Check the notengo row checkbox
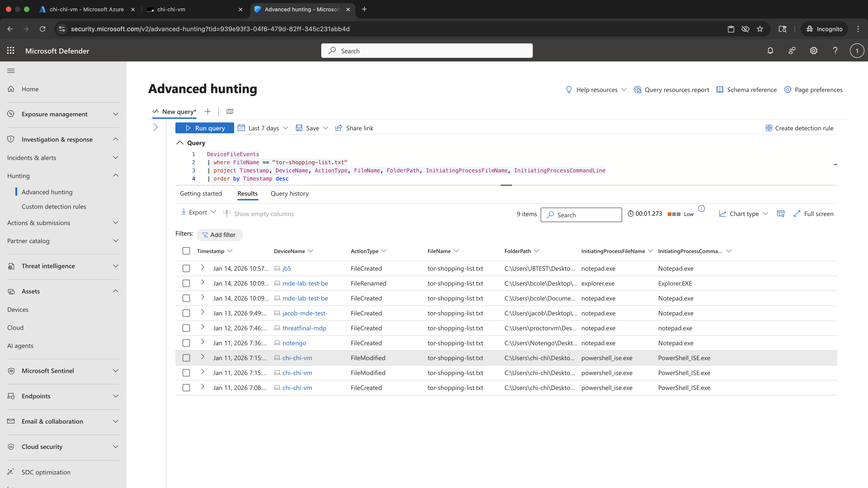 (x=186, y=343)
